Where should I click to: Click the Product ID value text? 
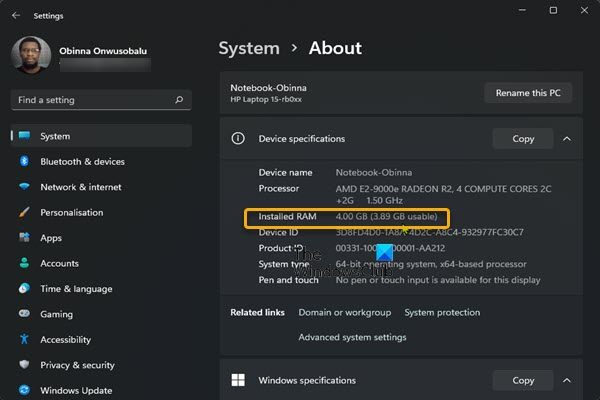390,248
